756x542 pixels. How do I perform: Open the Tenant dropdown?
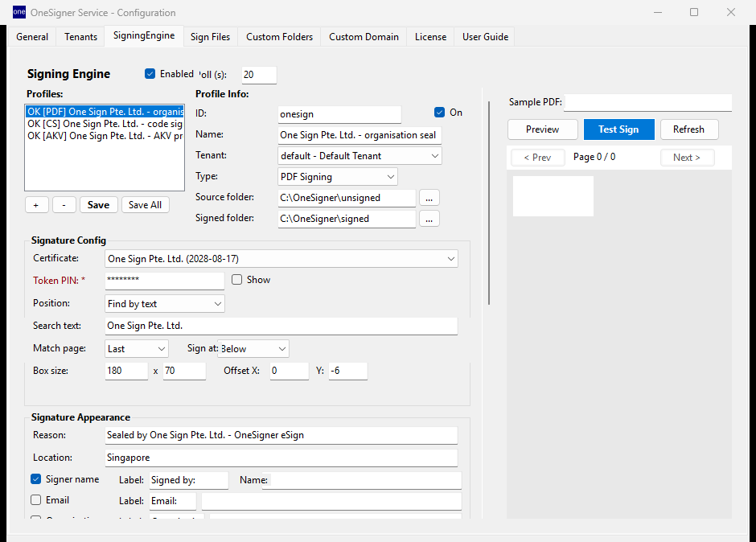point(360,156)
